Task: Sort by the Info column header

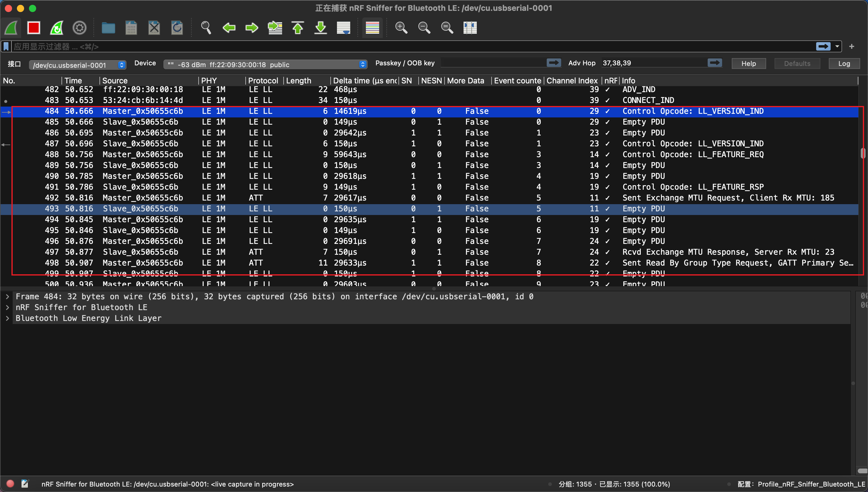Action: tap(739, 80)
